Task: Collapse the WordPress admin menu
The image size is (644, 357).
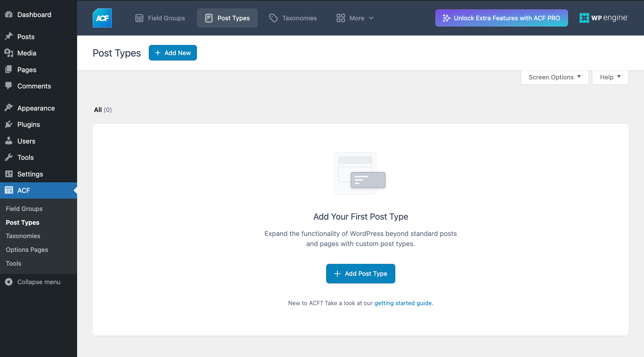Action: tap(33, 282)
